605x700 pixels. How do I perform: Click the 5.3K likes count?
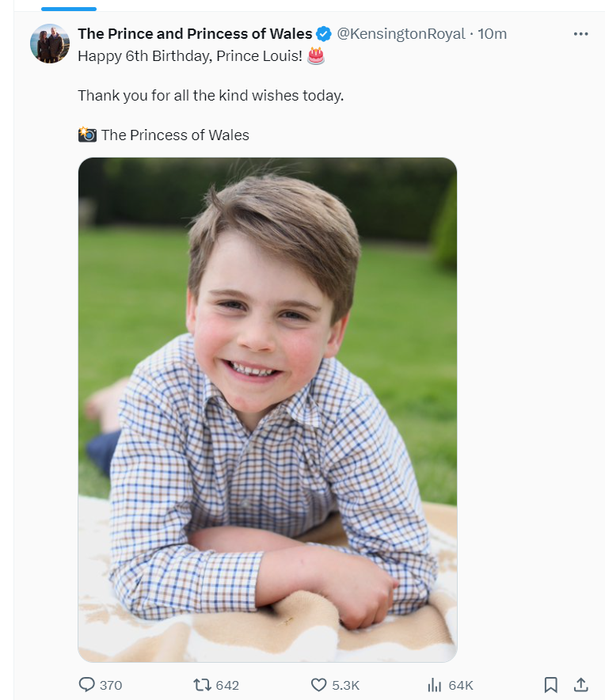click(x=345, y=685)
